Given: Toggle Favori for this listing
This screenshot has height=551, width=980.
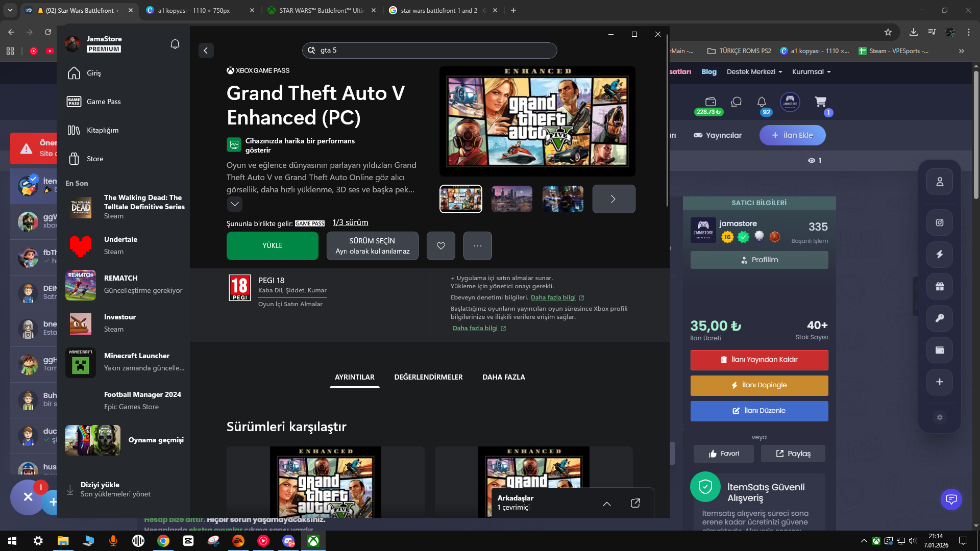Looking at the screenshot, I should [724, 454].
